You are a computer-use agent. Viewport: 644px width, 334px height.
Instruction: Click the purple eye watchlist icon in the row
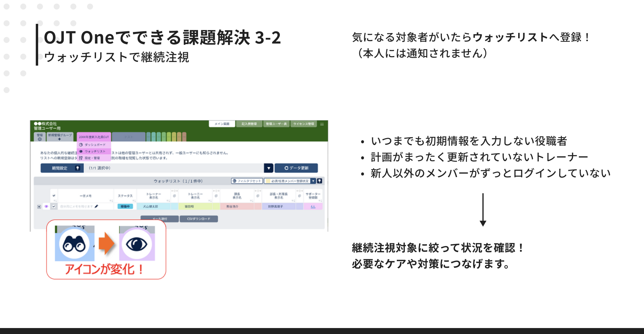point(46,206)
